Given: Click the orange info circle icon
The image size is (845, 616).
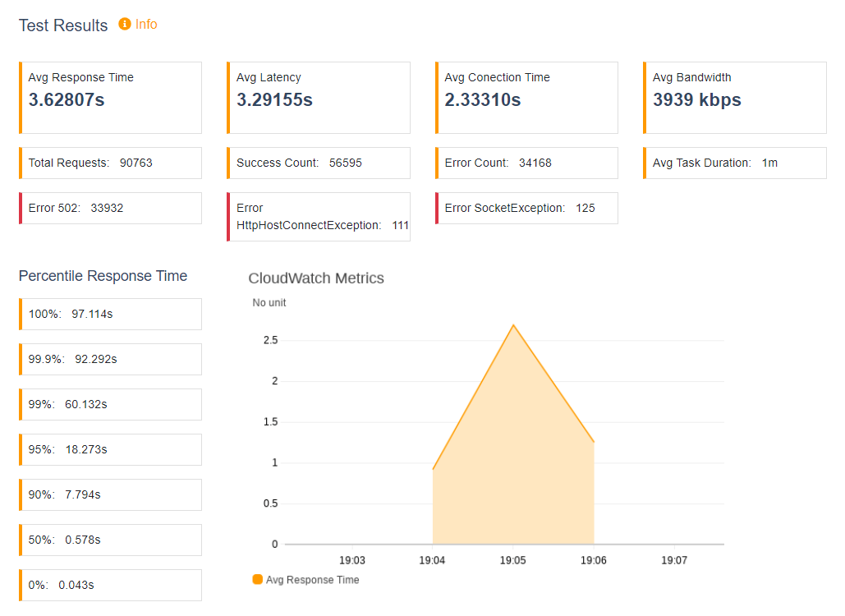Looking at the screenshot, I should tap(125, 25).
